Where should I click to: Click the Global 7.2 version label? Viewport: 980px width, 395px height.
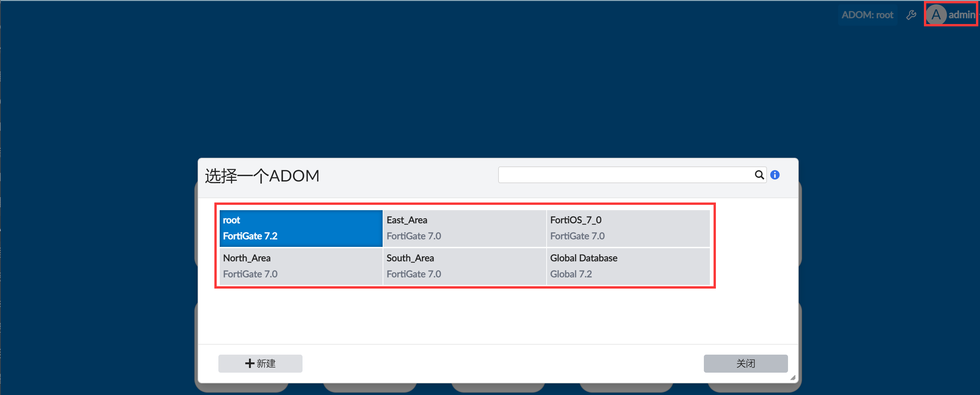coord(571,274)
